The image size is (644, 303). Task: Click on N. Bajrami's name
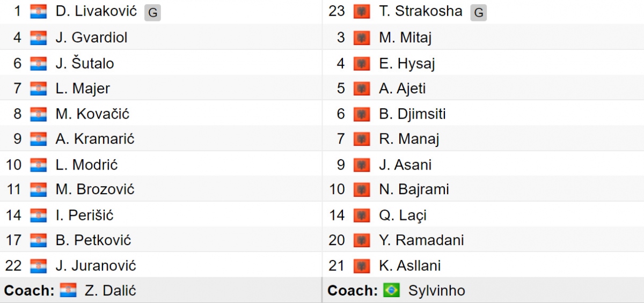414,190
